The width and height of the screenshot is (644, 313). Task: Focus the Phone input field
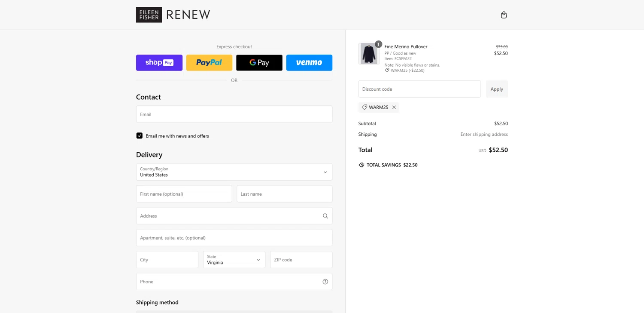point(234,282)
